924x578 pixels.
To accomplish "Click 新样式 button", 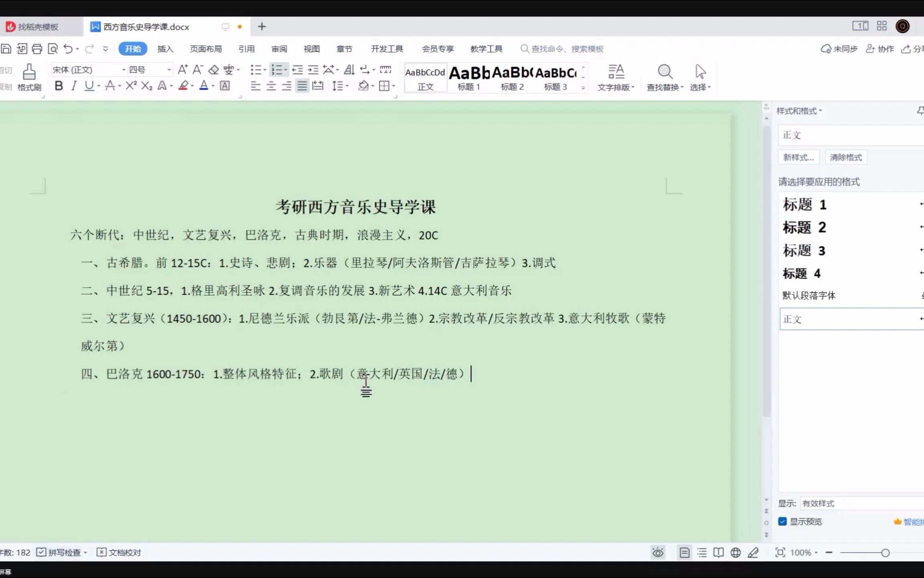I will (x=798, y=157).
